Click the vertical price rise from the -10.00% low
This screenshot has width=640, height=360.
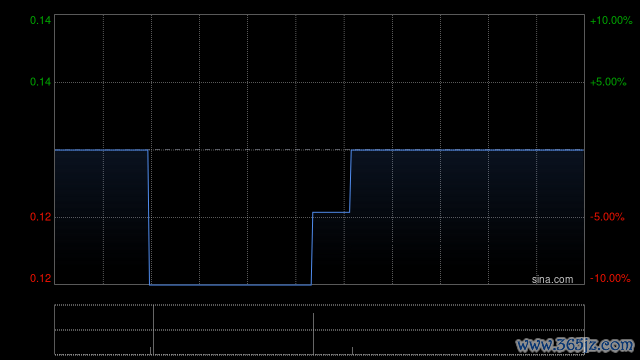tap(312, 248)
